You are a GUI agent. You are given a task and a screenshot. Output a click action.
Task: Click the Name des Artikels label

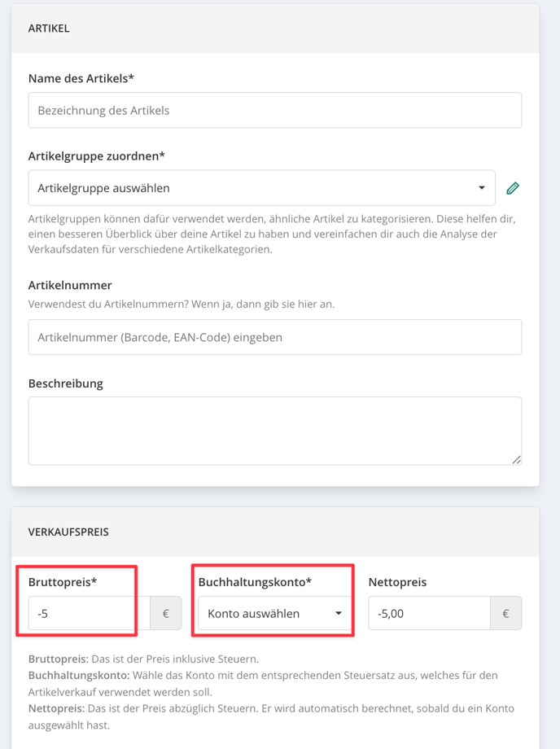(81, 78)
